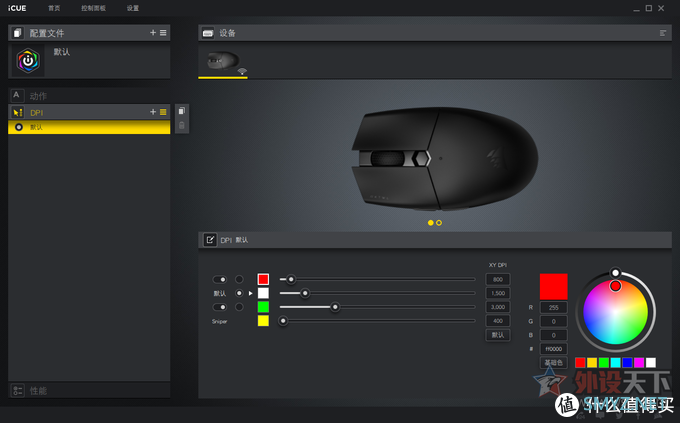Select the wireless mouse device thumbnail

tap(223, 62)
